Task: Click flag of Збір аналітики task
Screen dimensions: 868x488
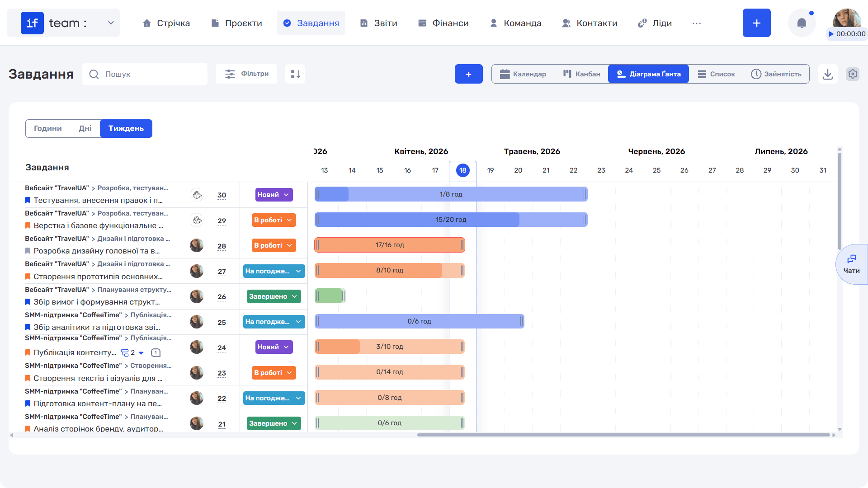Action: coord(28,327)
